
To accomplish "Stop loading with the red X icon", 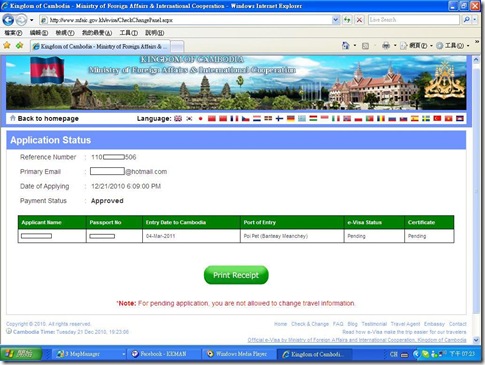I will click(x=359, y=20).
